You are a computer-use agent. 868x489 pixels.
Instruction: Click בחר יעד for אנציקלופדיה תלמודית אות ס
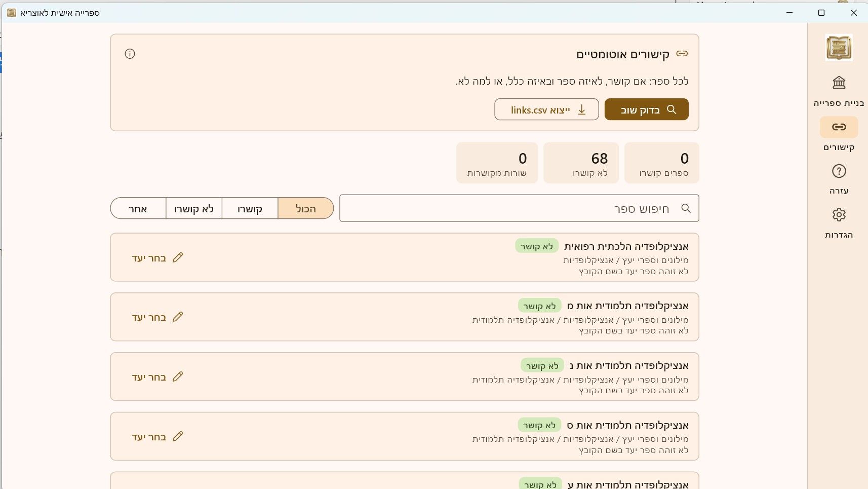tap(157, 437)
